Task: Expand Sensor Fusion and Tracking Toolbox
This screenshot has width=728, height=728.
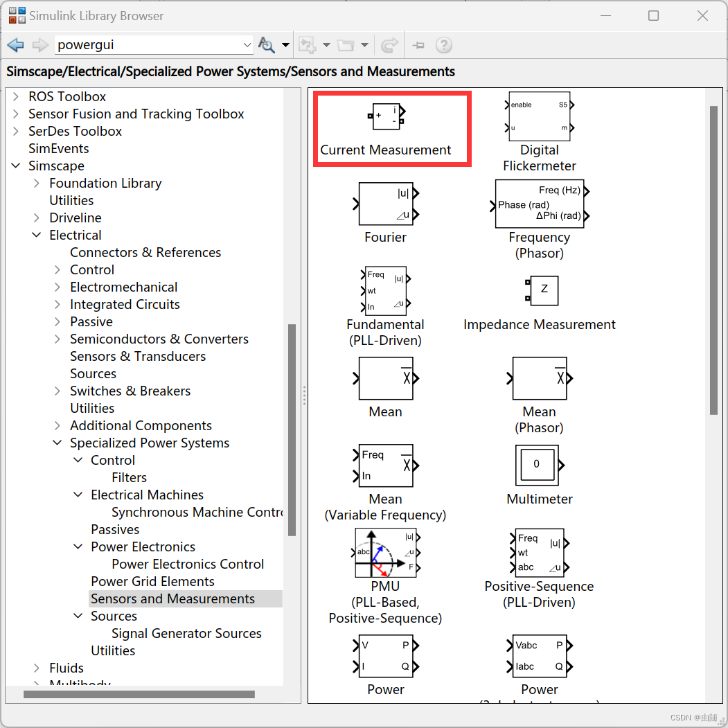Action: 16,114
